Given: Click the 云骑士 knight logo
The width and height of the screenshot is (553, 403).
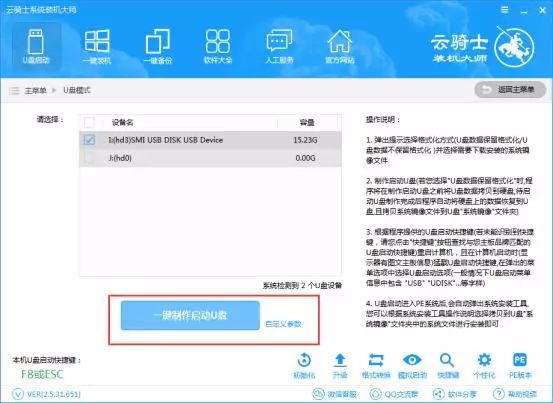Looking at the screenshot, I should point(514,47).
